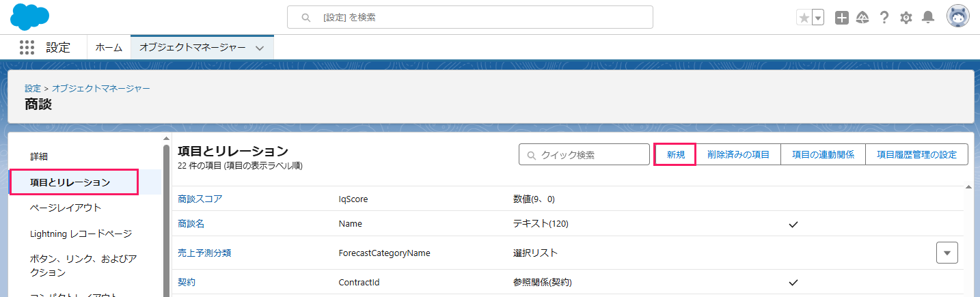The width and height of the screenshot is (980, 297).
Task: Click the field table scroll-up arrow
Action: click(x=968, y=186)
